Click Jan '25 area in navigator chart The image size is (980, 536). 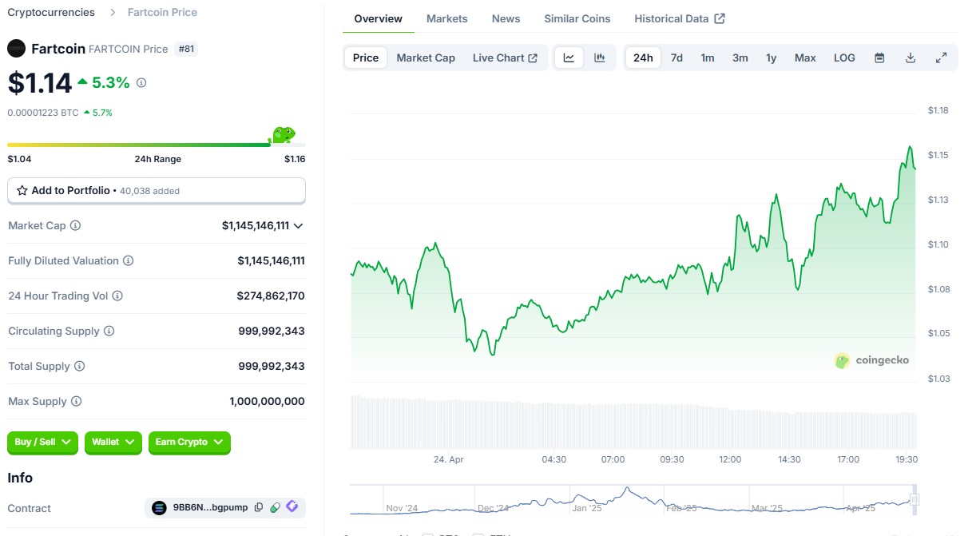[x=587, y=507]
